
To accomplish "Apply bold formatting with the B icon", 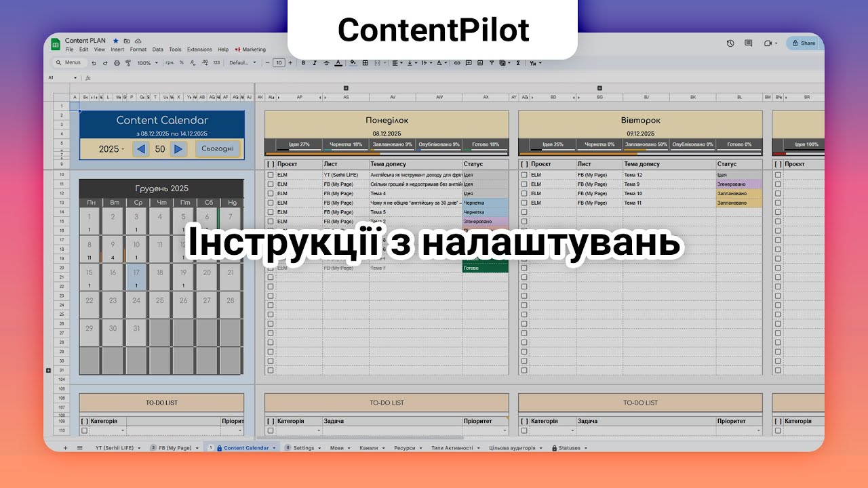I will [x=303, y=62].
